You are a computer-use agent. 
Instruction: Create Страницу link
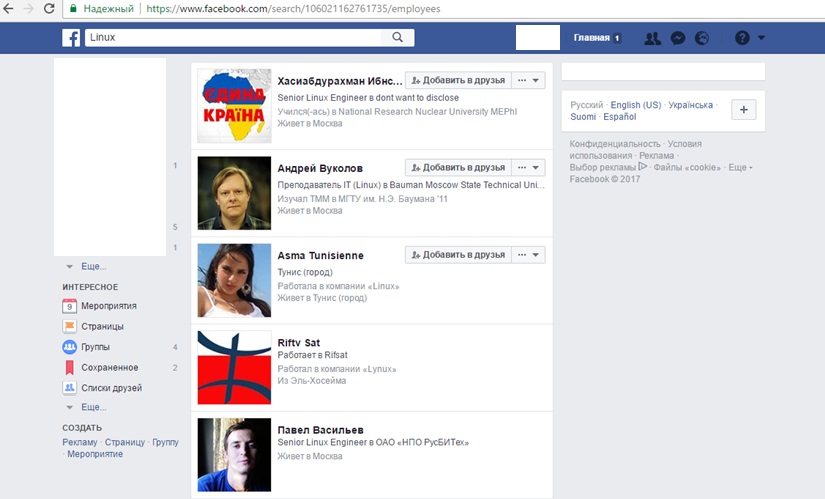click(x=125, y=442)
